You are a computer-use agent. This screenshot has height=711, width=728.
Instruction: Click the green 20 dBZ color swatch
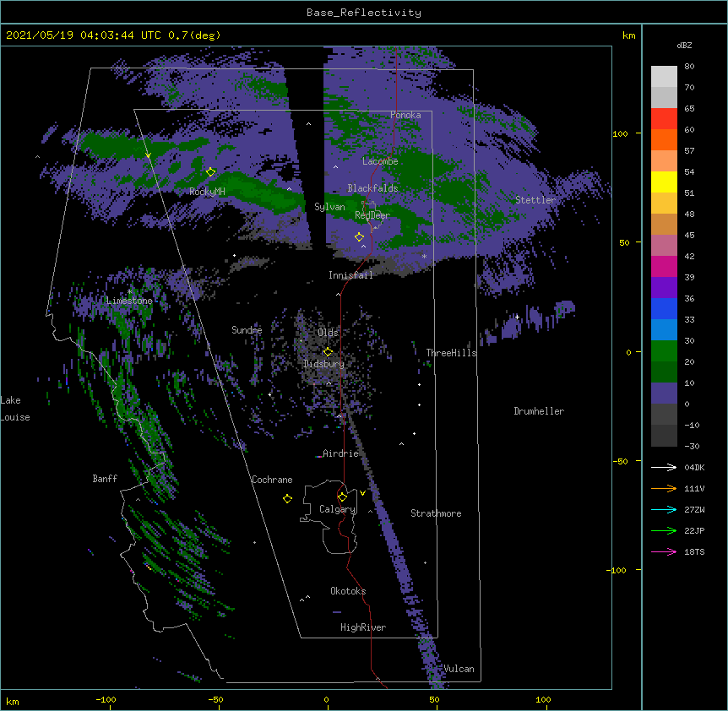pyautogui.click(x=664, y=351)
